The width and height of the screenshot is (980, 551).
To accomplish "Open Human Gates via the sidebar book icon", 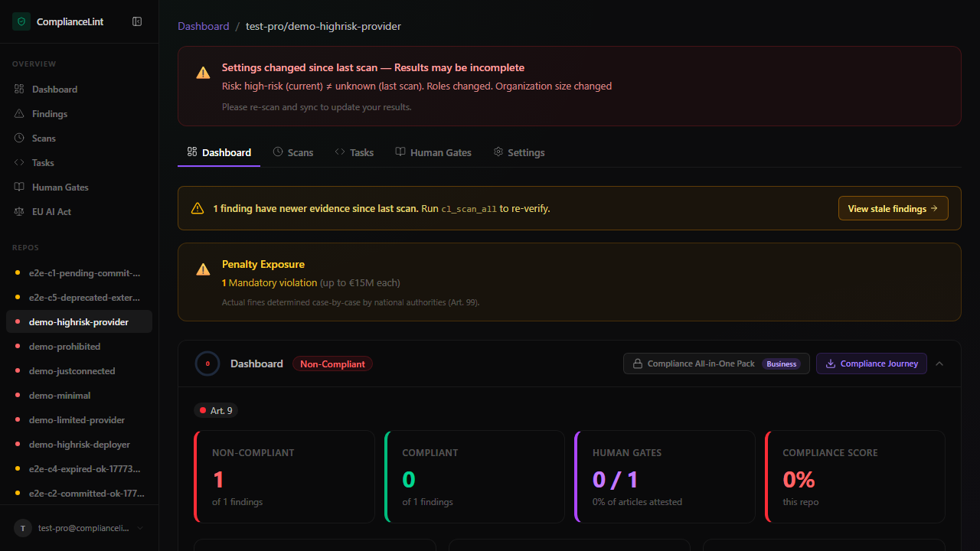I will click(x=19, y=187).
